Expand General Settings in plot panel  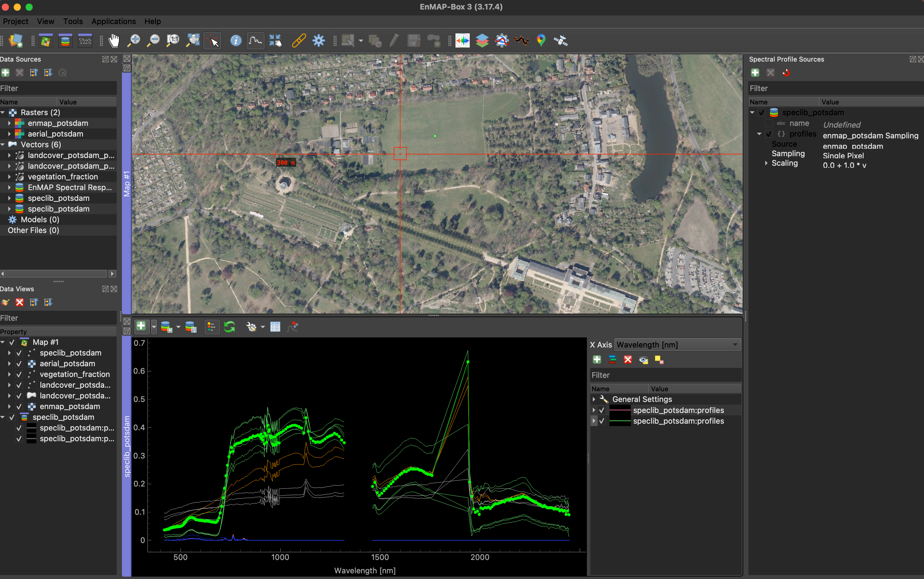pos(594,399)
